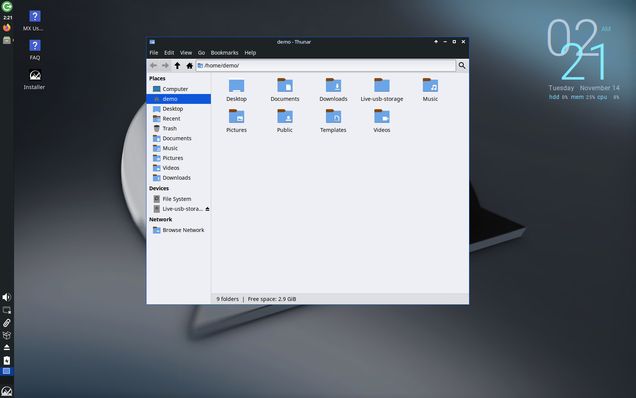Open the MX start menu at the panel bottom
636x398 pixels.
tap(6, 391)
